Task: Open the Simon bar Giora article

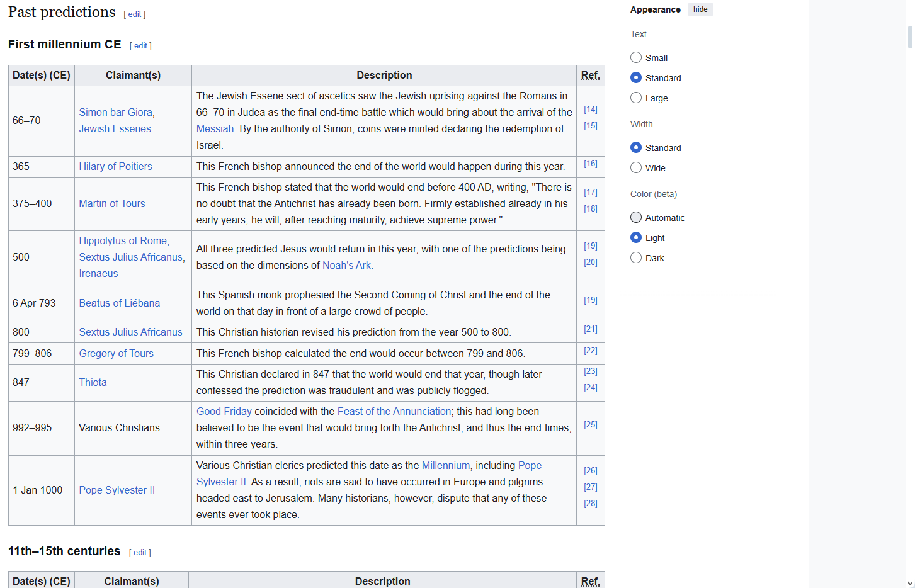Action: tap(116, 112)
